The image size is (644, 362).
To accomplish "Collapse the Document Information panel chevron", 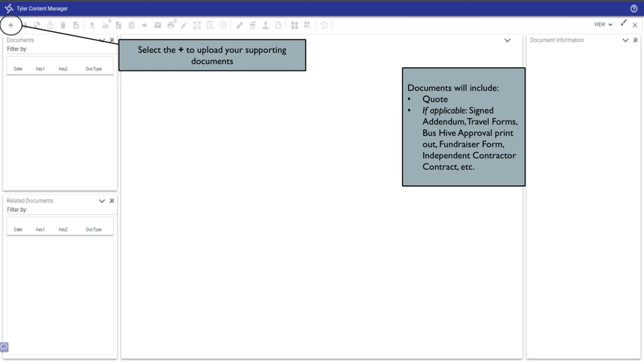I will (x=625, y=40).
